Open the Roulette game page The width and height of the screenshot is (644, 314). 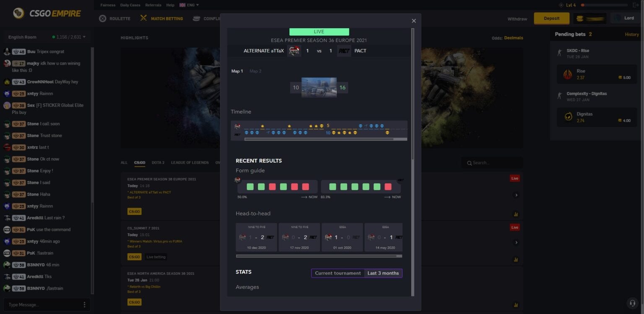[114, 18]
